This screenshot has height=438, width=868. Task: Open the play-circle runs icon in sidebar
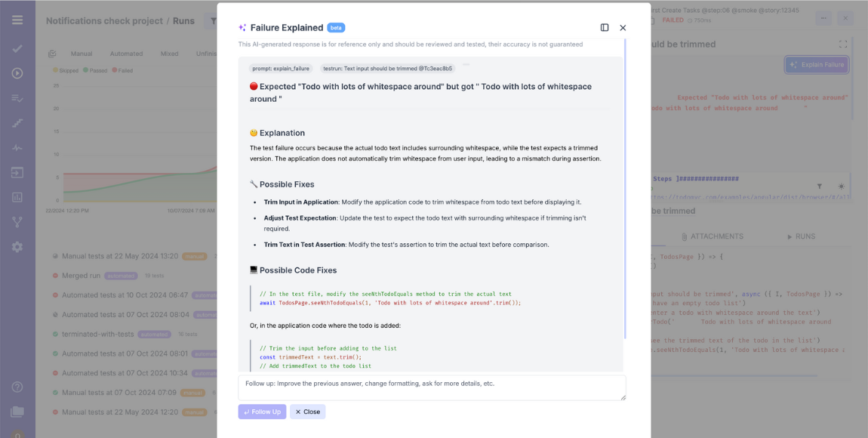click(x=16, y=72)
